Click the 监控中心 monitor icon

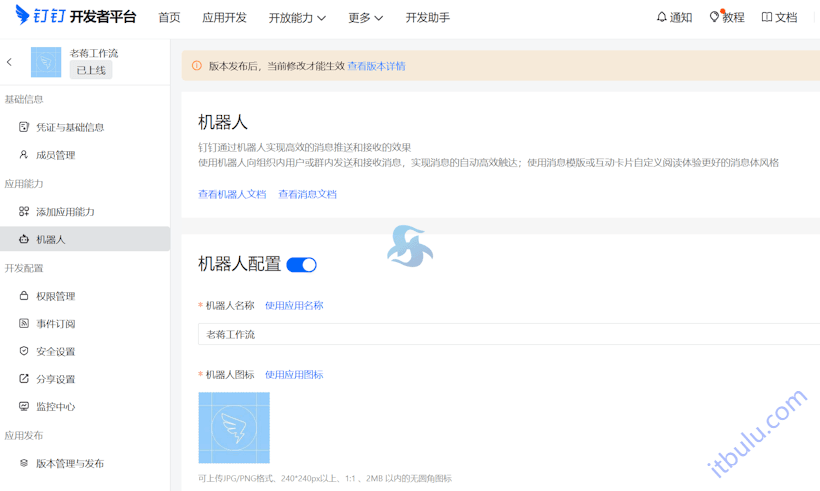pos(24,406)
